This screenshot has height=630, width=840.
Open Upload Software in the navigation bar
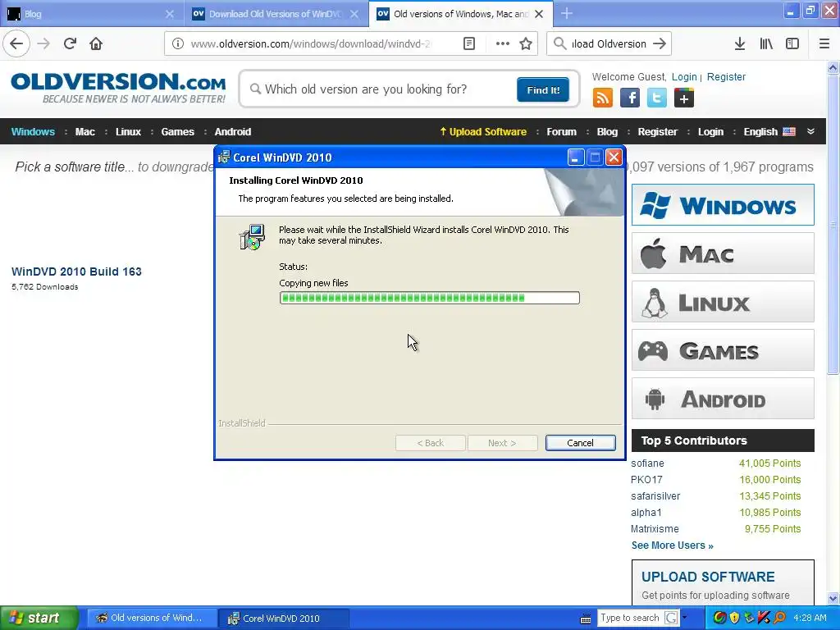[x=483, y=132]
